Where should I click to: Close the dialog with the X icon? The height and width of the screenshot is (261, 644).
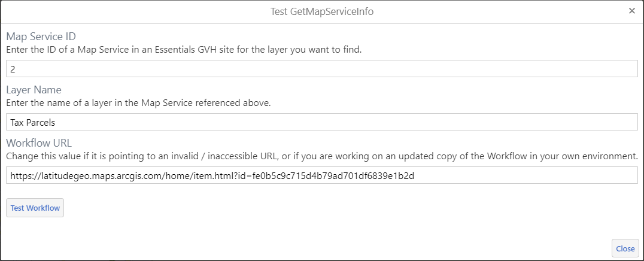pyautogui.click(x=632, y=11)
